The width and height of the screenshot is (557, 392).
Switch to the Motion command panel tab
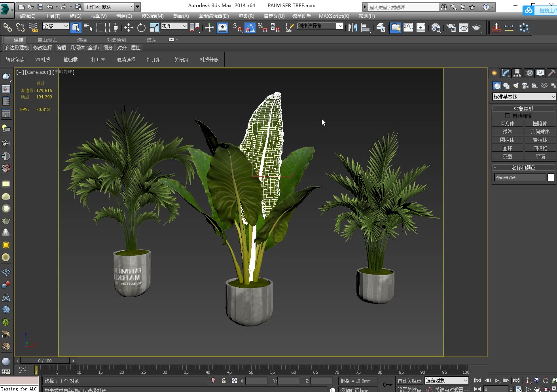(529, 73)
